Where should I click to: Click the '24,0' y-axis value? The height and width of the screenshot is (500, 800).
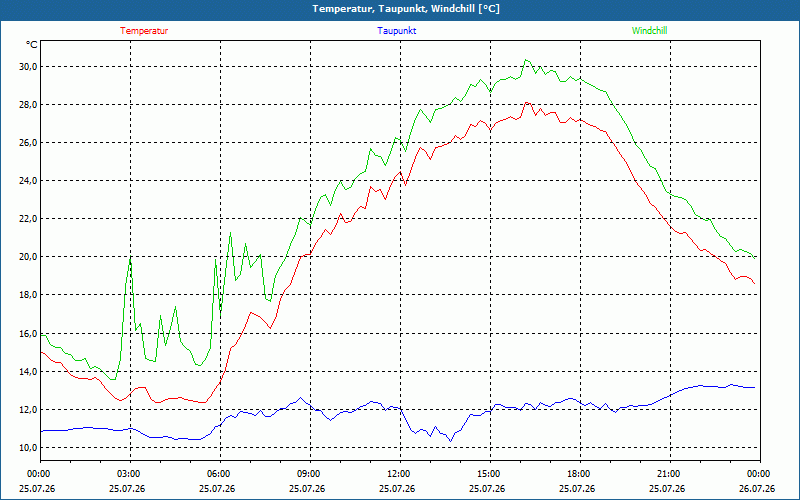pos(29,181)
